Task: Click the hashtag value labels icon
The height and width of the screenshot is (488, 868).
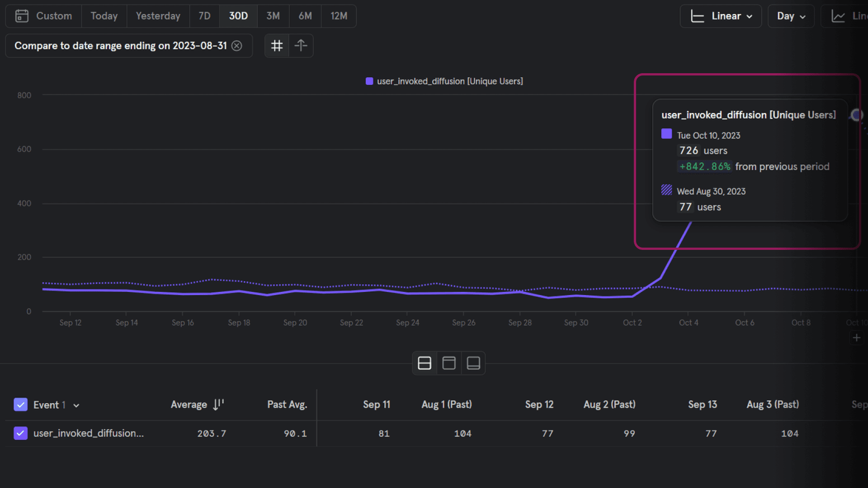Action: click(277, 46)
